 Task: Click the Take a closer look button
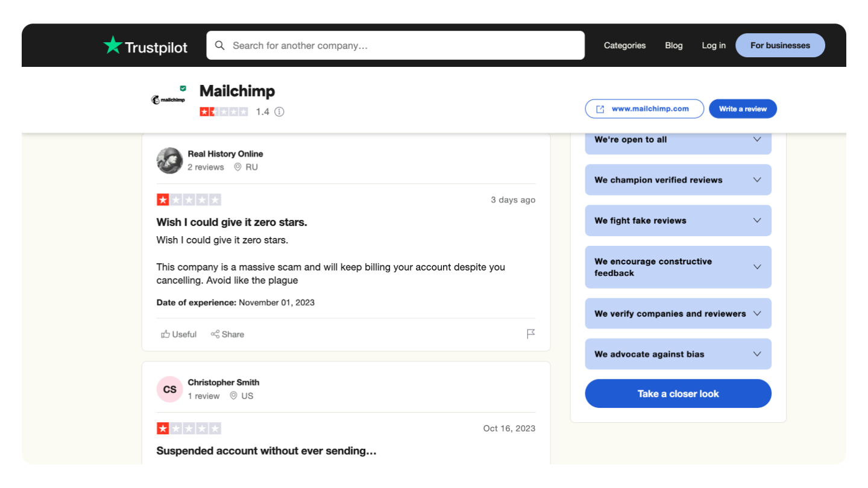click(678, 393)
